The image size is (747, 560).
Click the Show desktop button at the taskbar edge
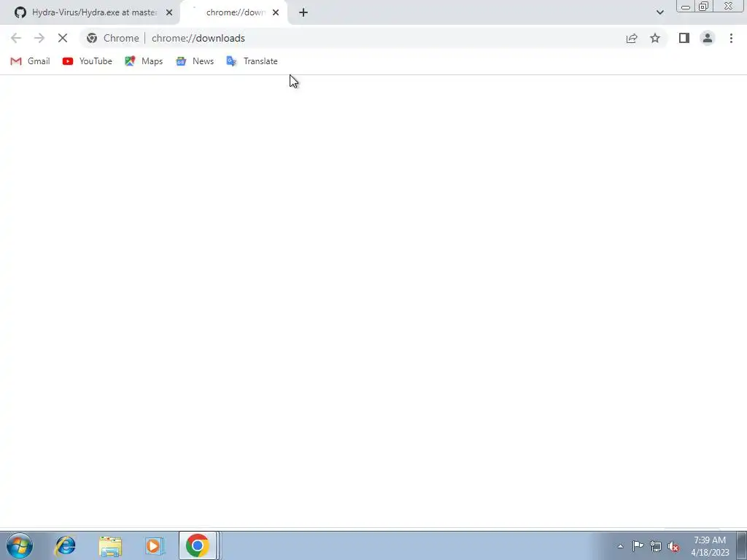pyautogui.click(x=742, y=545)
